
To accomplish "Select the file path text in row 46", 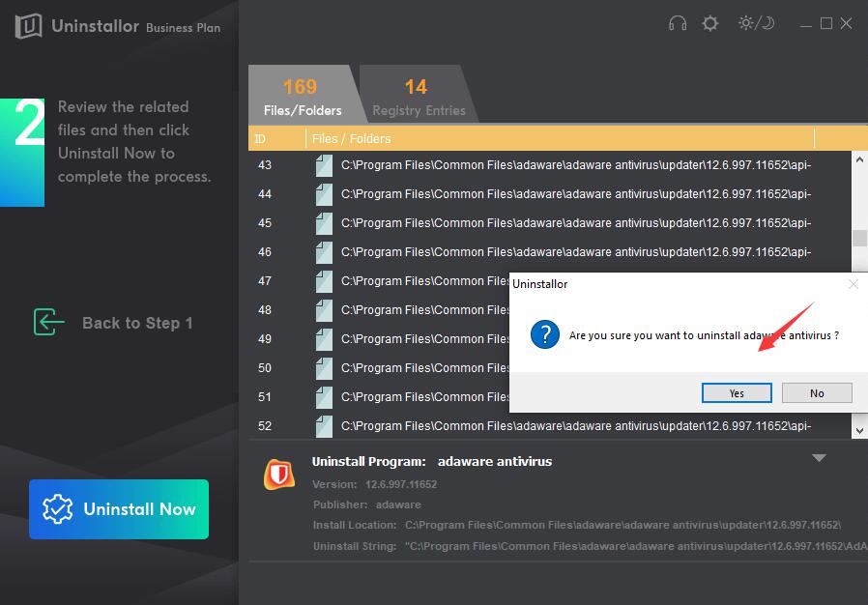I will pos(576,252).
